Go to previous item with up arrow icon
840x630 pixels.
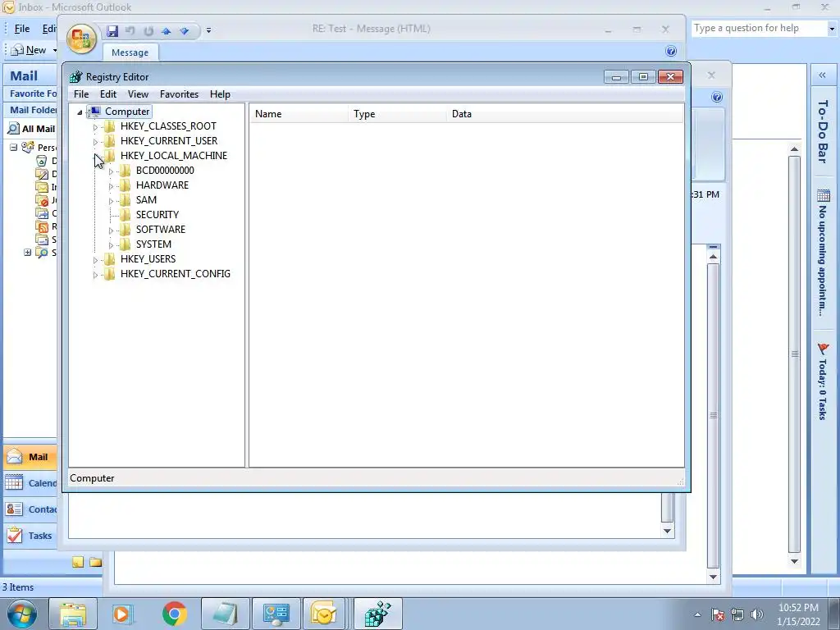(166, 31)
